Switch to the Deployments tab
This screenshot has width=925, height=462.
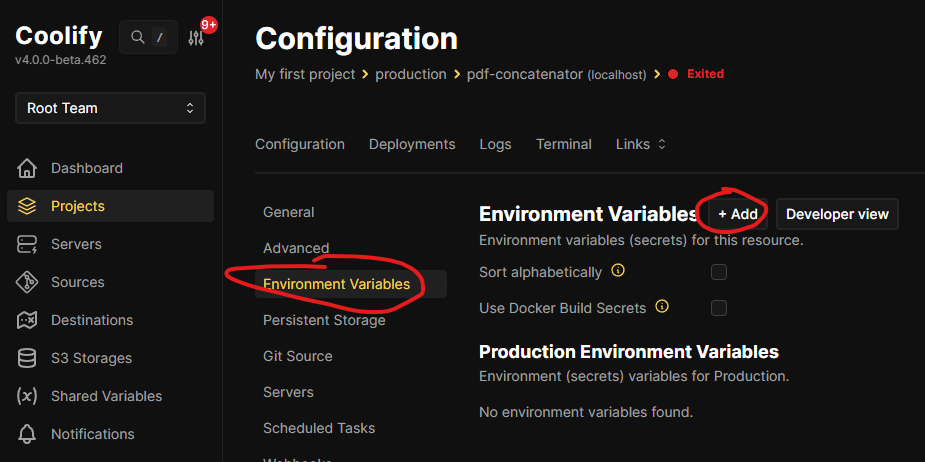(x=412, y=144)
